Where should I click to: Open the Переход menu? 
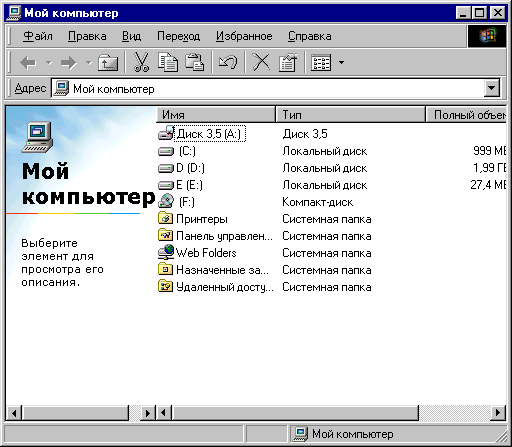[x=178, y=36]
